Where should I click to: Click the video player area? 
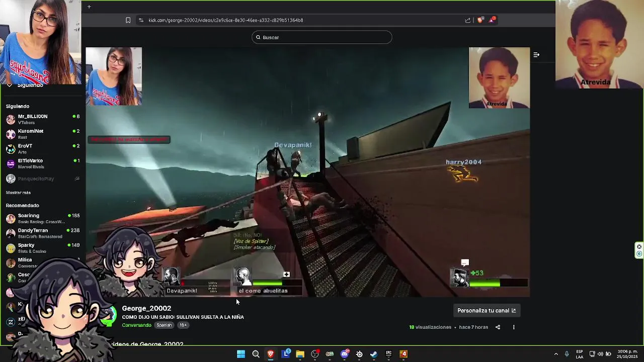[307, 172]
